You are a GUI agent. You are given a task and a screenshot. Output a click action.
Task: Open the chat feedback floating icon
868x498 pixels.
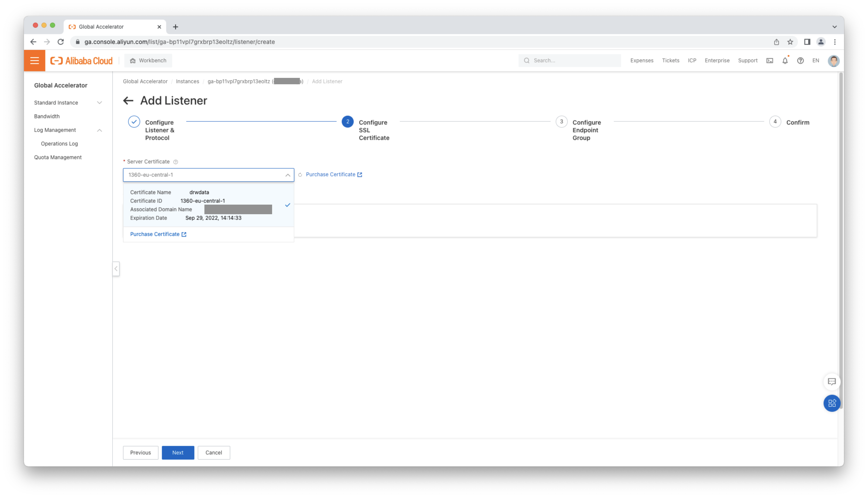(832, 381)
